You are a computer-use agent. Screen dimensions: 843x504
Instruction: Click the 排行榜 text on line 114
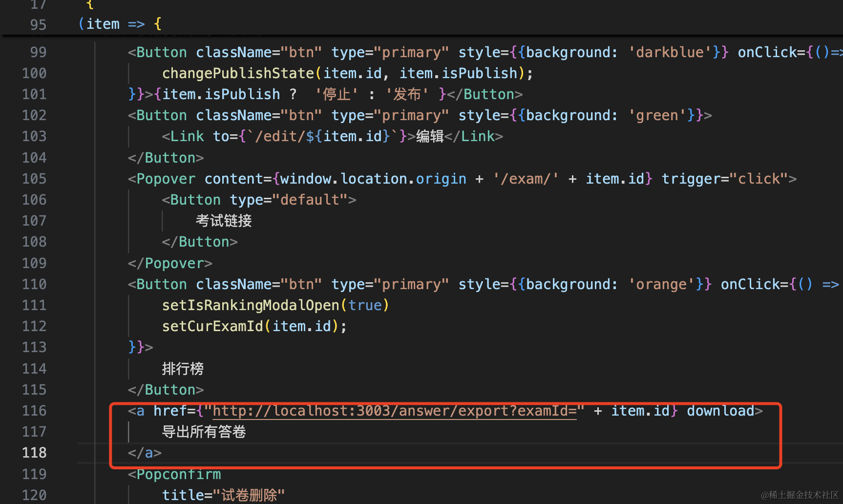click(x=183, y=369)
